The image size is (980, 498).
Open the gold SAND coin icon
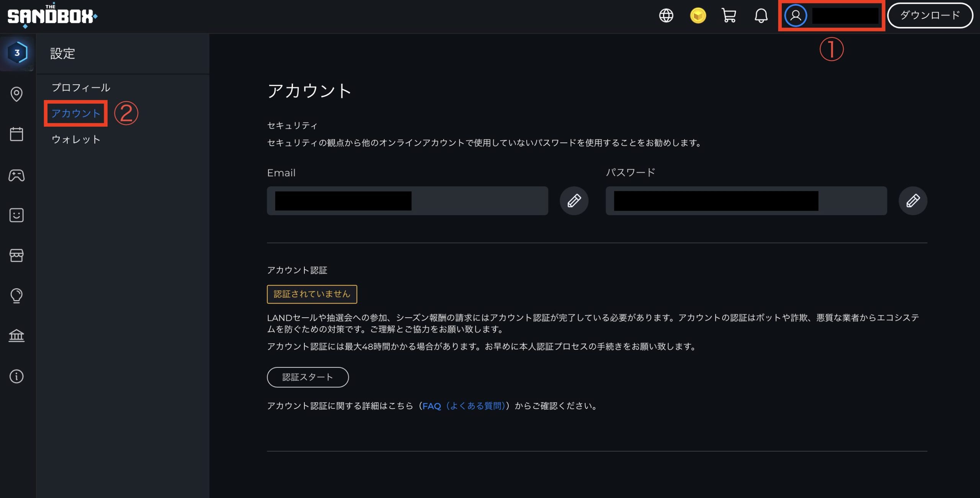pyautogui.click(x=698, y=16)
